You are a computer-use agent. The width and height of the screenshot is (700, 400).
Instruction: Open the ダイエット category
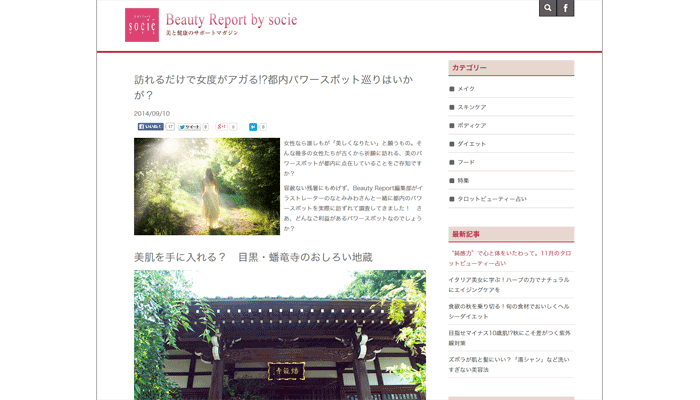(x=472, y=144)
